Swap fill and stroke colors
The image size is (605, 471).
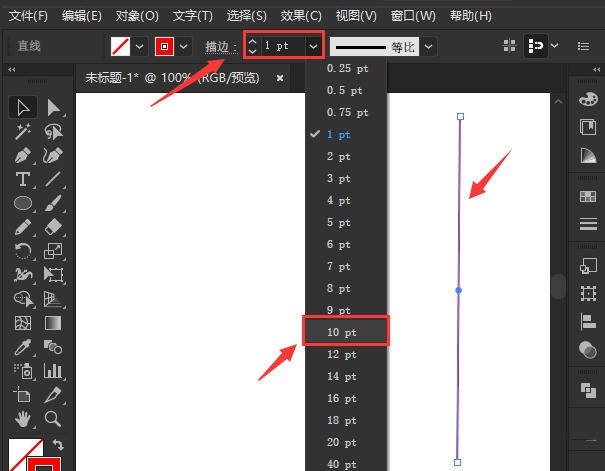(x=58, y=445)
